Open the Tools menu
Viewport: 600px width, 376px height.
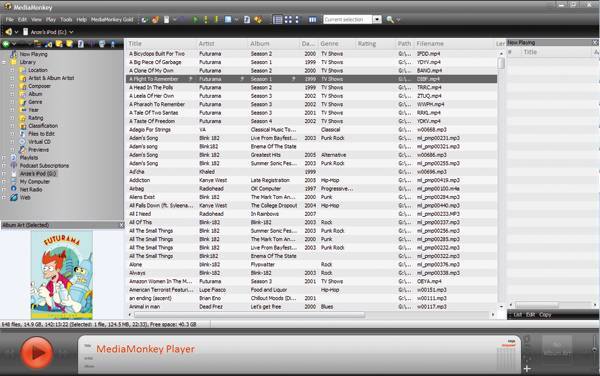coord(66,20)
